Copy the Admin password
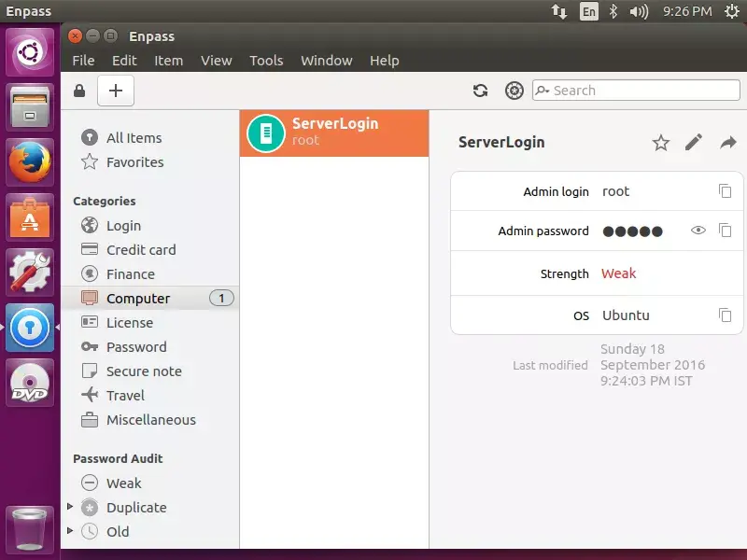The image size is (747, 560). 725,231
